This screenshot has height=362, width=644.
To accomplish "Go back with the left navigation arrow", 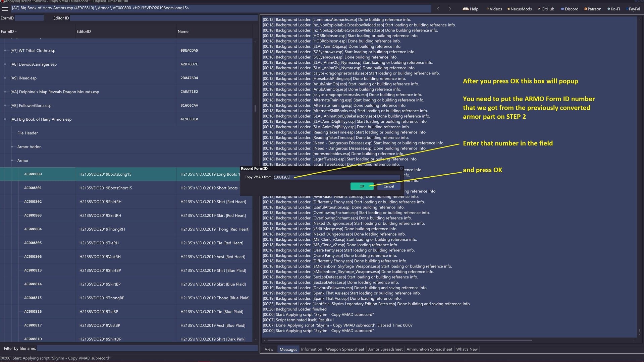I will (x=438, y=9).
